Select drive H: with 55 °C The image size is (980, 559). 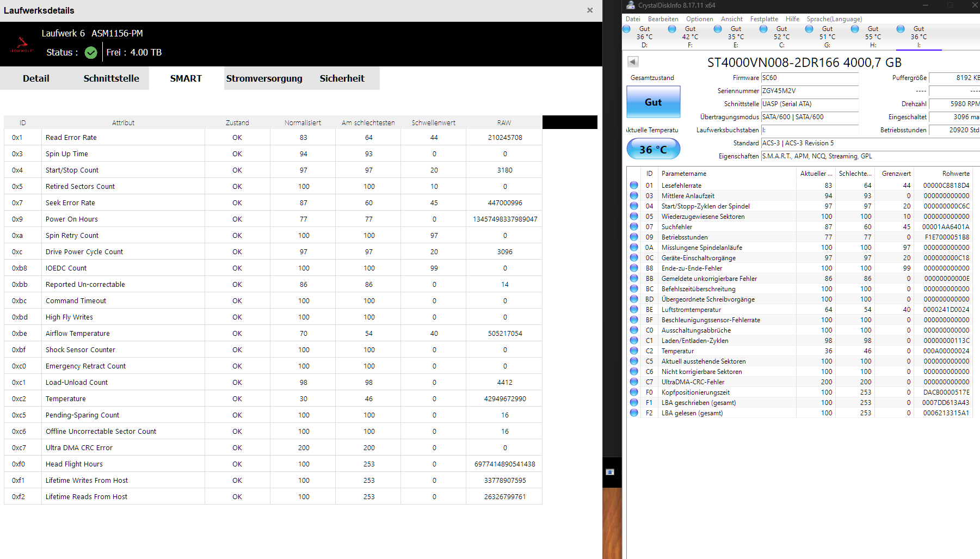coord(873,37)
